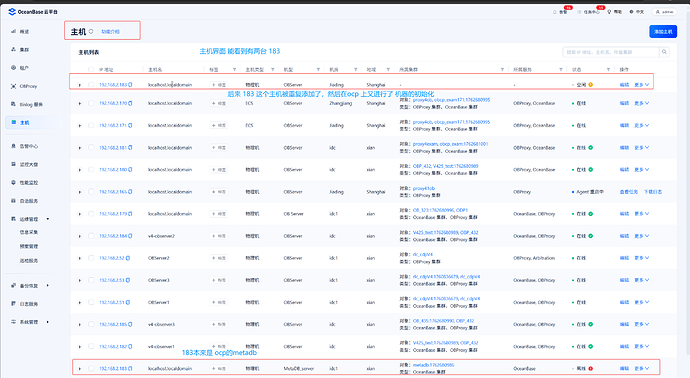690x378 pixels.
Task: Open 更多 dropdown in 192.168.2.170 row
Action: pos(642,103)
